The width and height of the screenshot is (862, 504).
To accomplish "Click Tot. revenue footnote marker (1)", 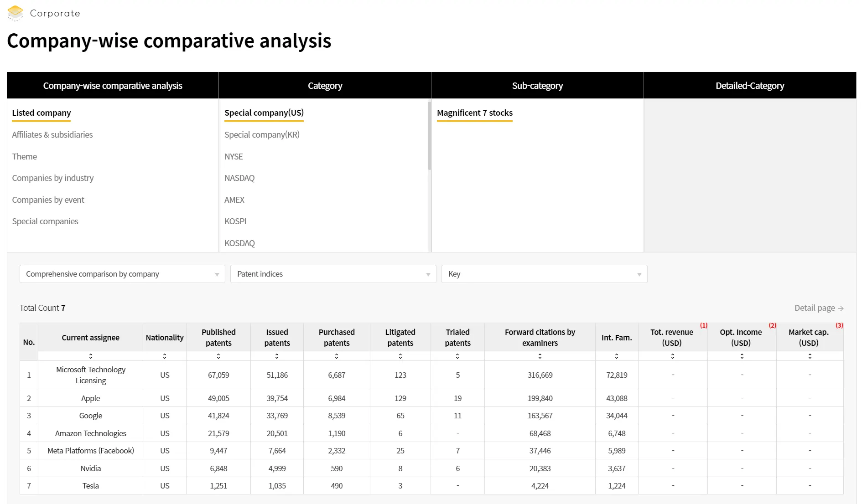I will click(x=704, y=325).
